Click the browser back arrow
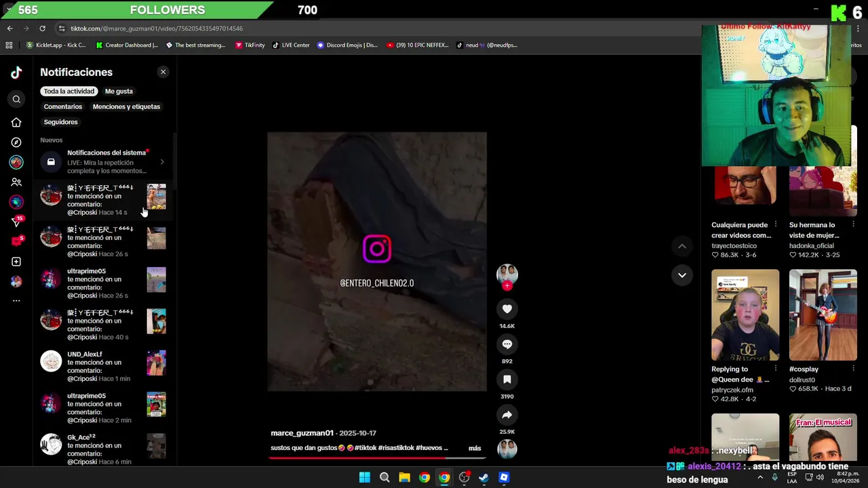Screen dimensions: 868x488 click(x=9, y=28)
